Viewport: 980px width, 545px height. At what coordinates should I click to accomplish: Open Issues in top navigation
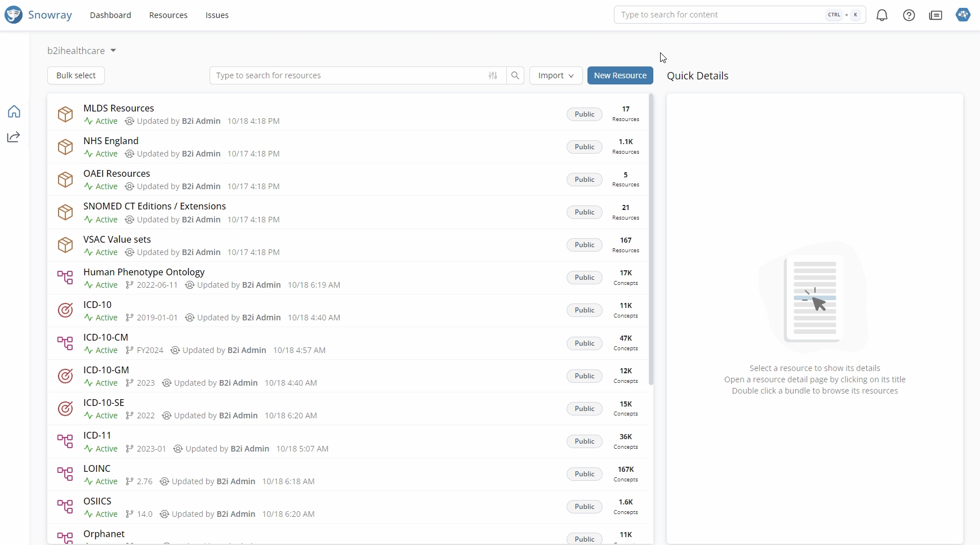click(x=217, y=15)
